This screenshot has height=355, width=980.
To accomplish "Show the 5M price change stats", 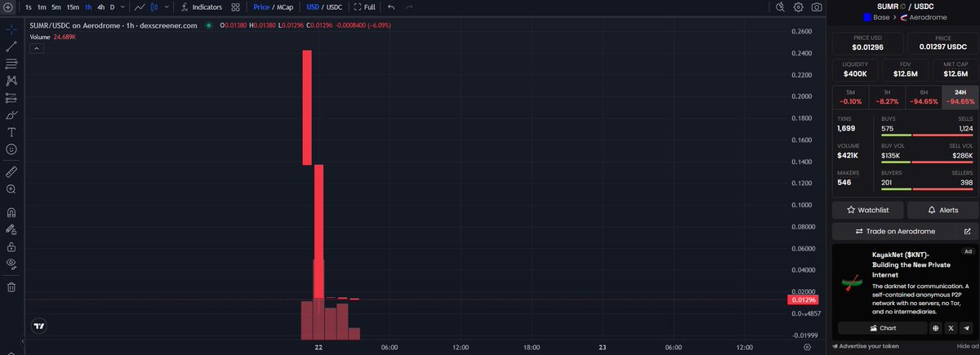I will point(850,97).
